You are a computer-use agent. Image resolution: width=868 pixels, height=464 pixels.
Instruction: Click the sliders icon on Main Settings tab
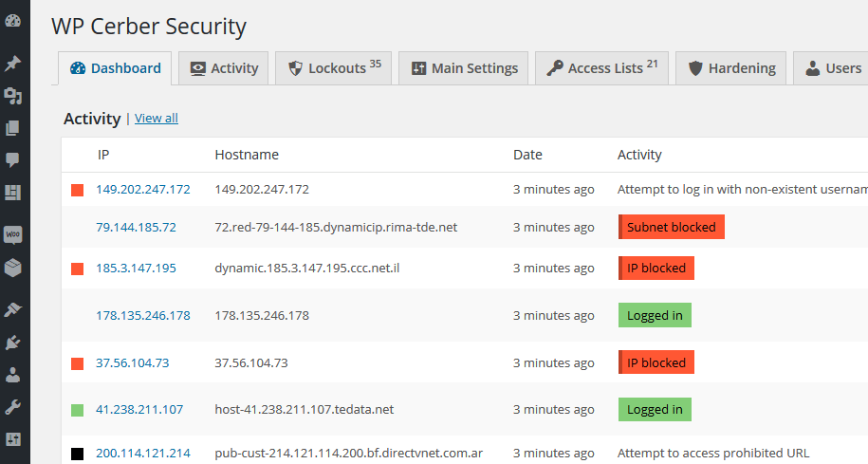tap(419, 68)
